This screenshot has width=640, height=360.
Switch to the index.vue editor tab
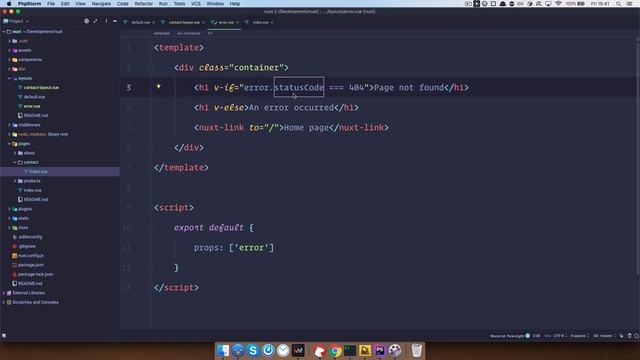pos(260,22)
